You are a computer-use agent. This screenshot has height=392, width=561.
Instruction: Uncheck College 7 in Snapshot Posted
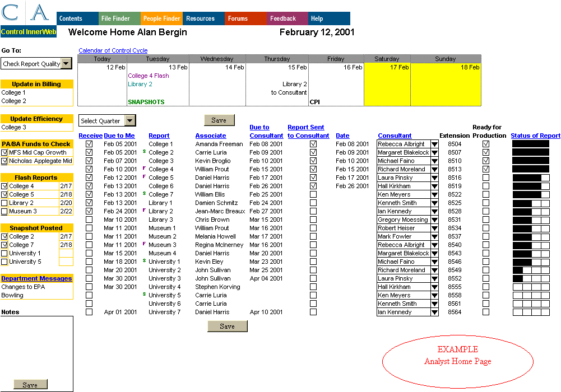[x=4, y=245]
